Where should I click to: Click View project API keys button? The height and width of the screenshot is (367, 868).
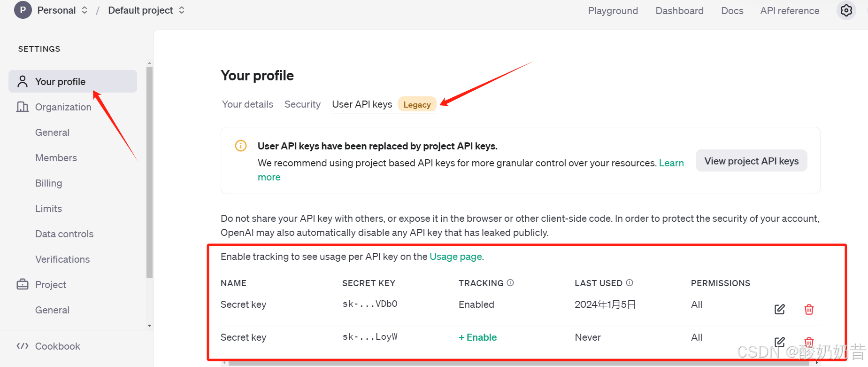click(x=751, y=161)
